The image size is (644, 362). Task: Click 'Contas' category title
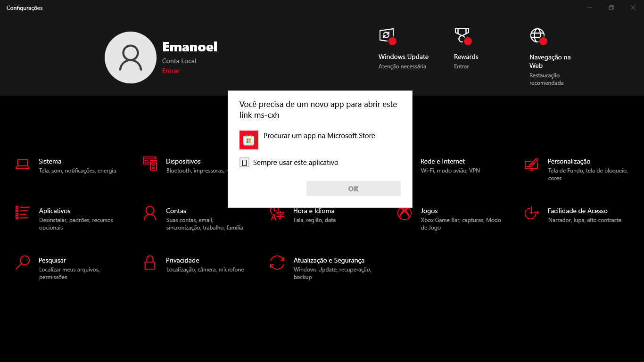176,211
